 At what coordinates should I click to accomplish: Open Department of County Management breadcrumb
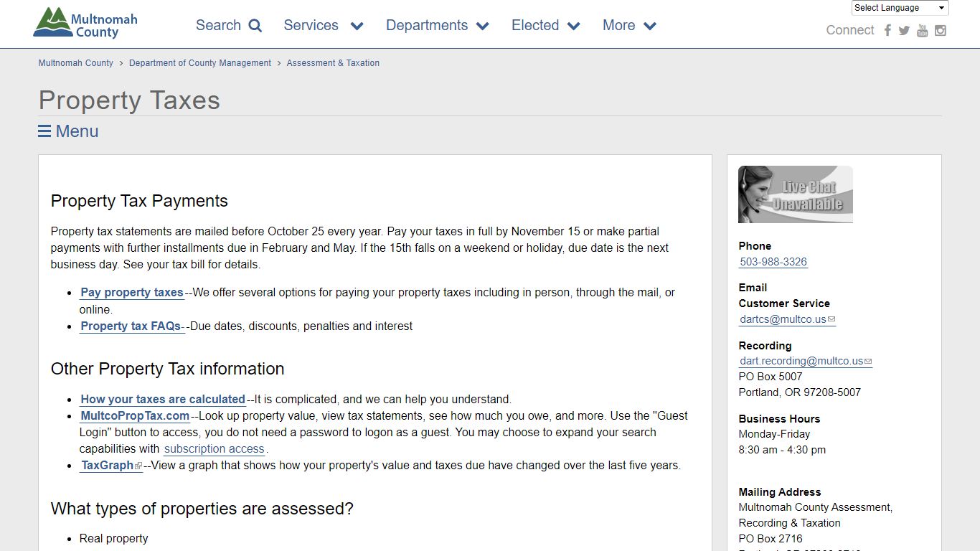click(x=200, y=63)
